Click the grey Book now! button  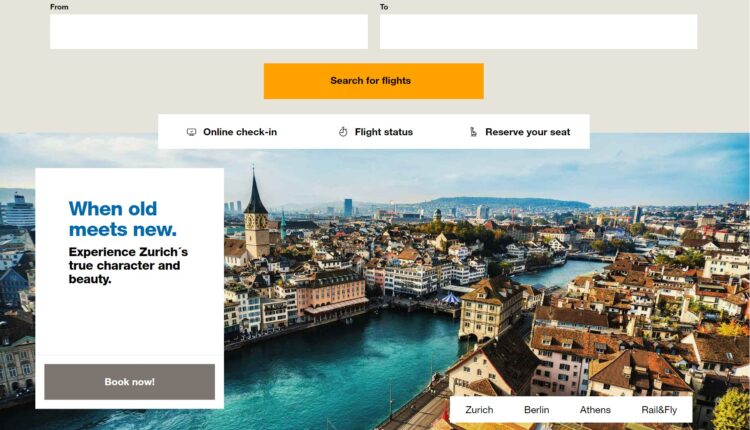(130, 382)
